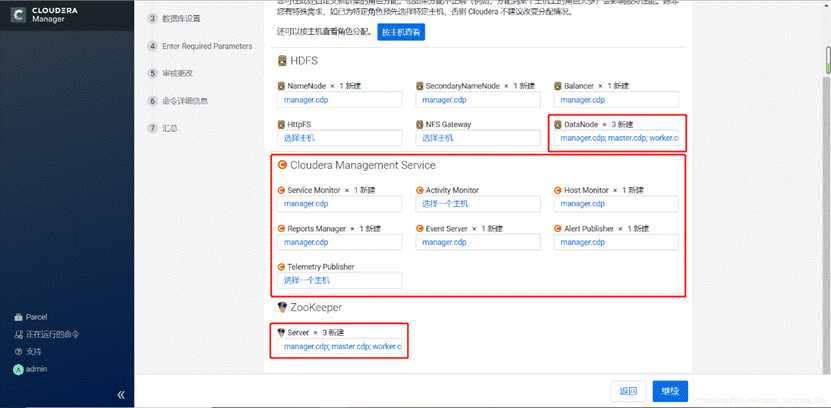The image size is (831, 408).
Task: Go to step 4 Enter Required Parameters
Action: [200, 46]
